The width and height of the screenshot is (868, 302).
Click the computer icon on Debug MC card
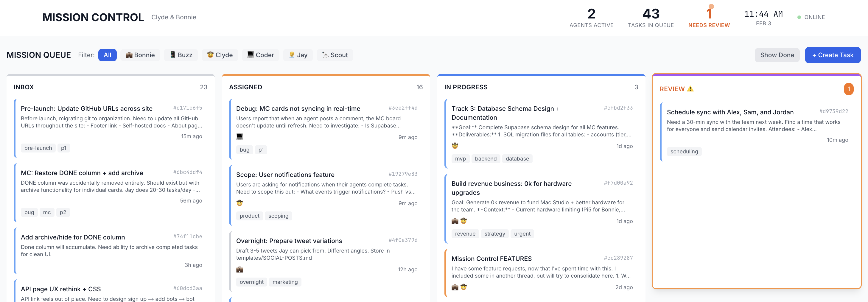point(239,137)
